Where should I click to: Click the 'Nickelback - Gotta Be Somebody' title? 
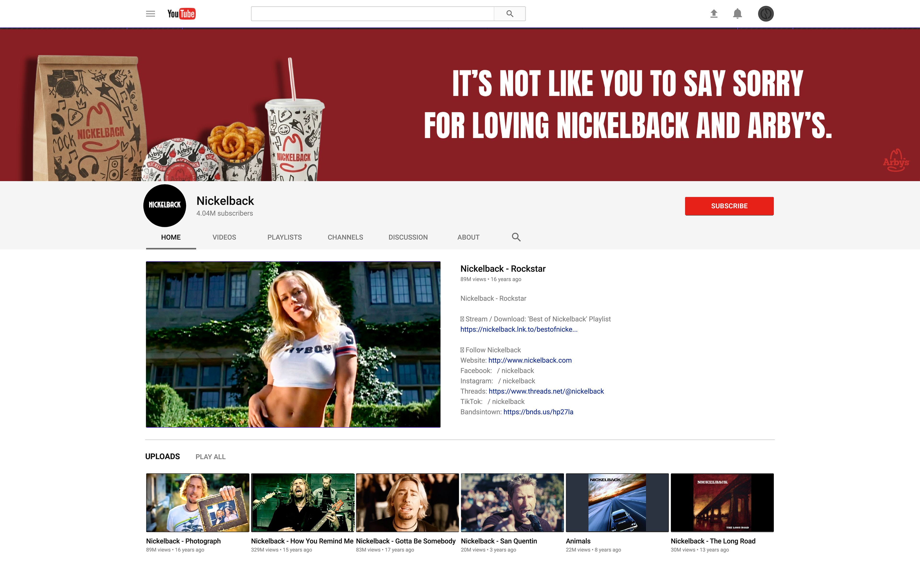[406, 541]
